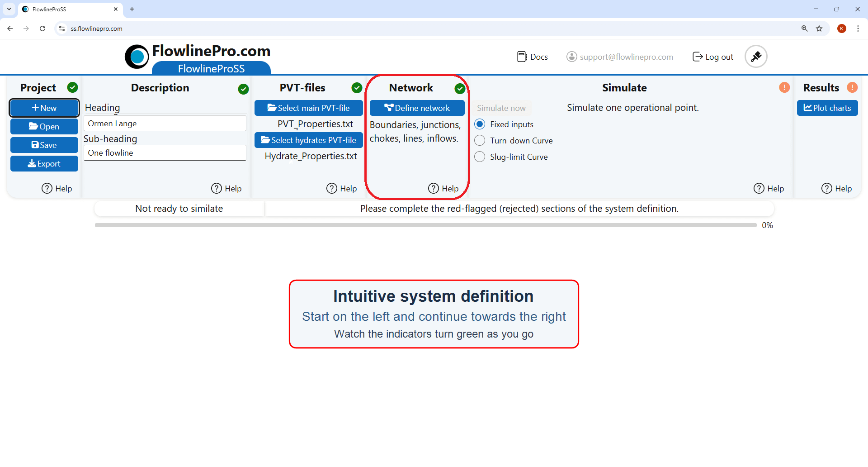Image resolution: width=868 pixels, height=467 pixels.
Task: Click the Define network button
Action: click(417, 108)
